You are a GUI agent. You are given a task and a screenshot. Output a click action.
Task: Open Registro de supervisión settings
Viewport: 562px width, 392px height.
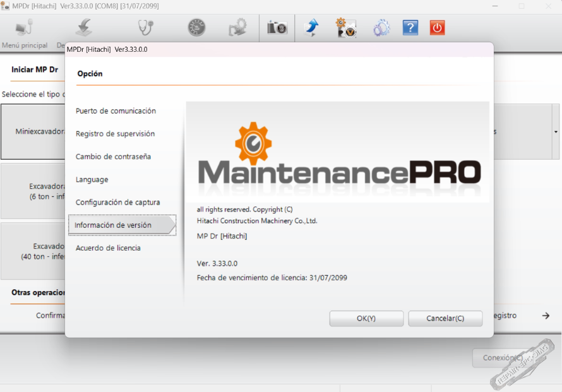[x=115, y=134]
